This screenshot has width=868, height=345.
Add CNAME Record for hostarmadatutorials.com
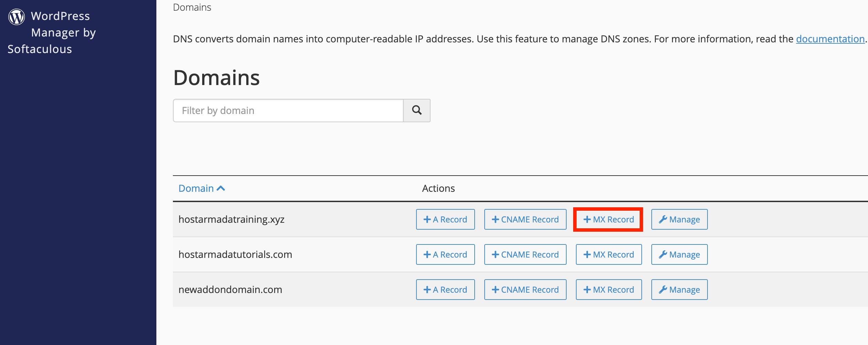click(525, 254)
